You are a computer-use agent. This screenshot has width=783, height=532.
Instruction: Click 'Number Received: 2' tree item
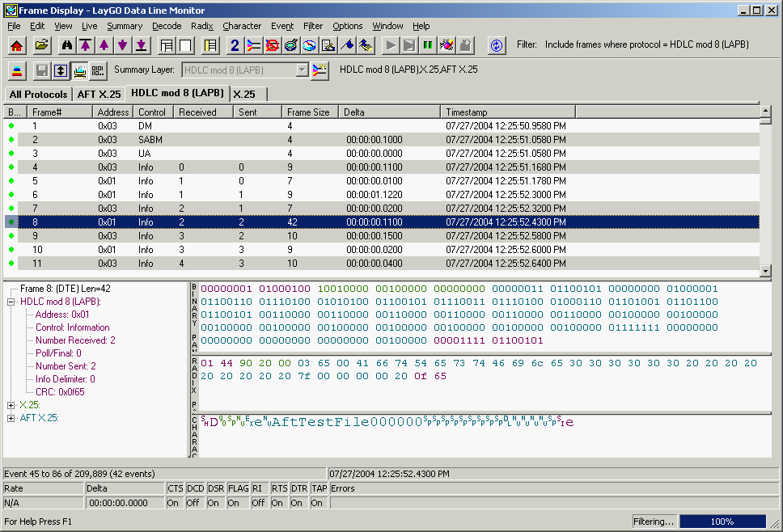[x=75, y=340]
